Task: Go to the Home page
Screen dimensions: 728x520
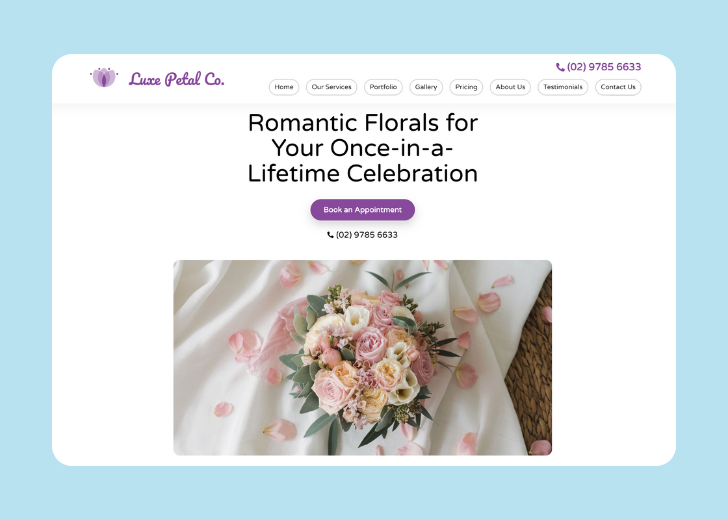Action: coord(284,87)
